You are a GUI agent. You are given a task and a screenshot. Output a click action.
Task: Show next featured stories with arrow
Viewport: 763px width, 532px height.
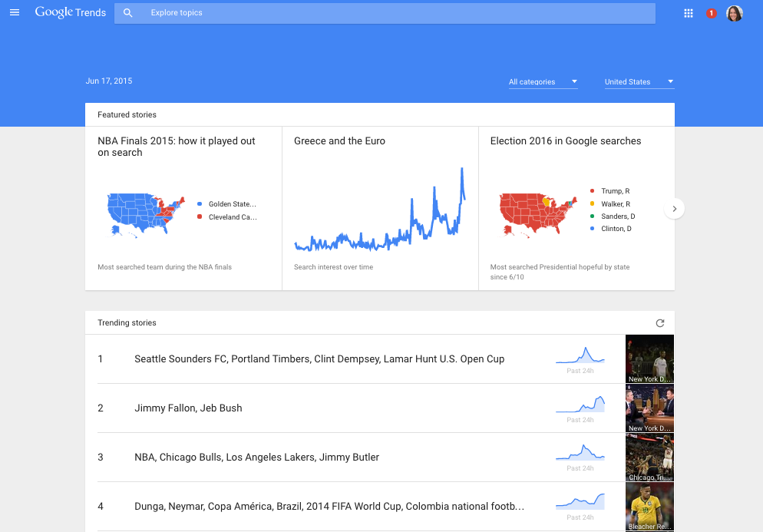pyautogui.click(x=674, y=208)
